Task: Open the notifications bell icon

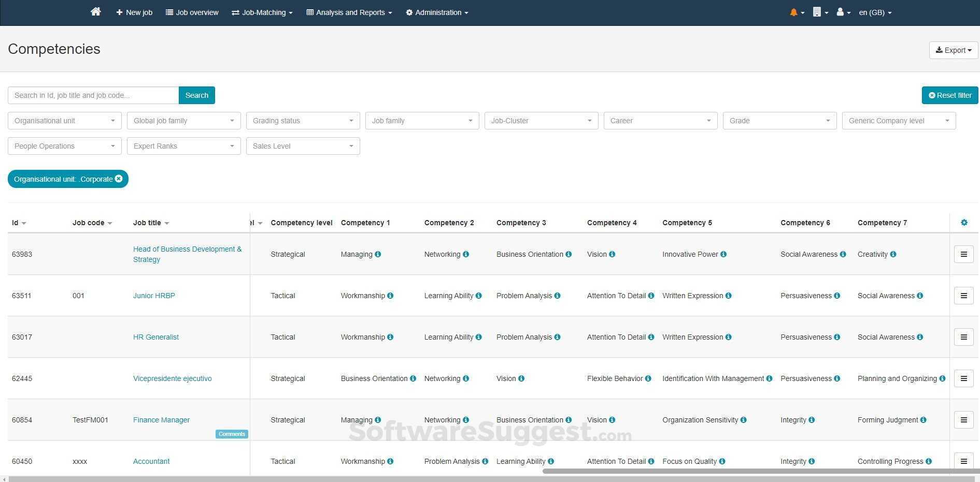Action: tap(794, 12)
